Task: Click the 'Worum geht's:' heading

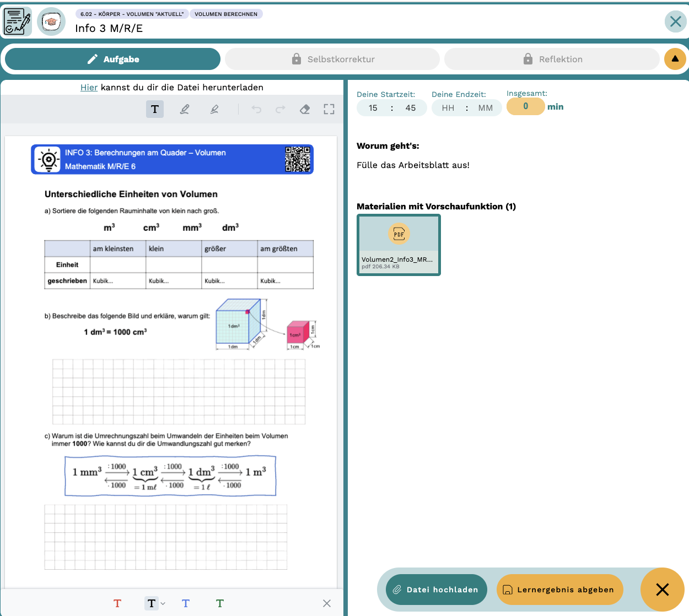Action: coord(388,146)
